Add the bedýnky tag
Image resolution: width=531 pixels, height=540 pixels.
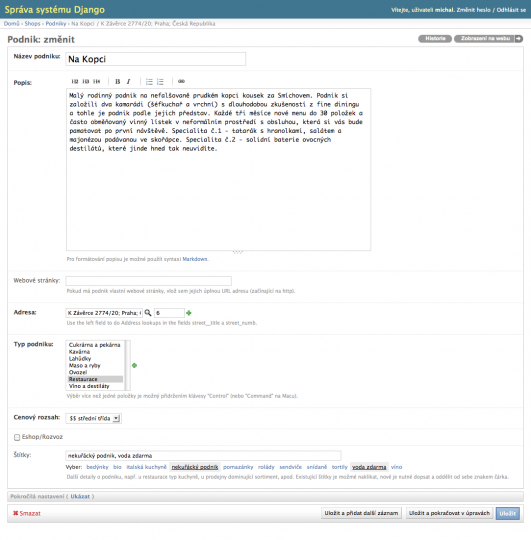pos(97,467)
